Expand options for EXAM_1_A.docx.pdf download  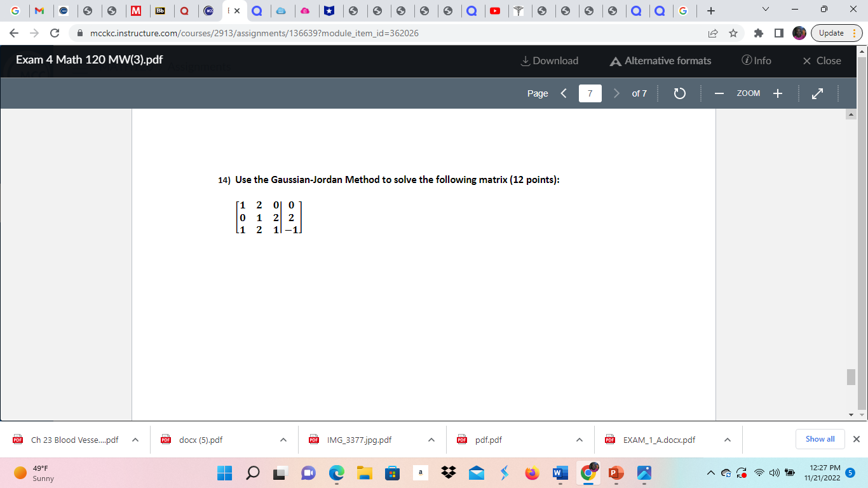click(728, 440)
